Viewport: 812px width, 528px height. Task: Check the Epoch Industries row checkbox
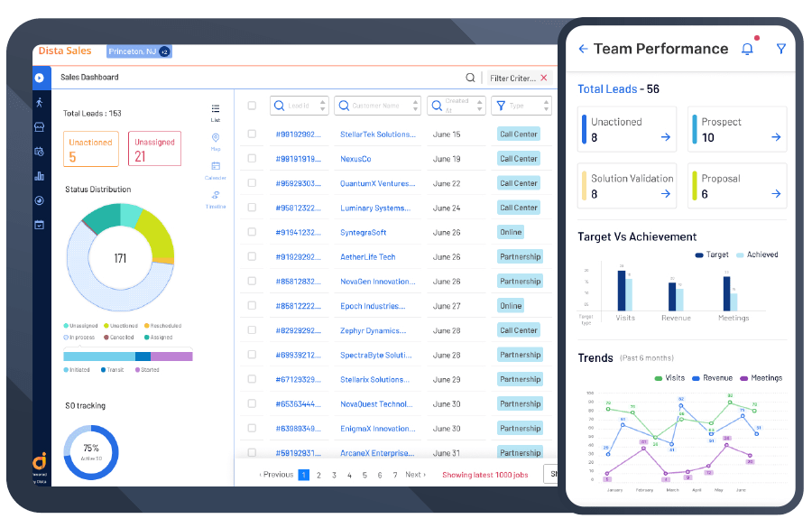(x=252, y=306)
